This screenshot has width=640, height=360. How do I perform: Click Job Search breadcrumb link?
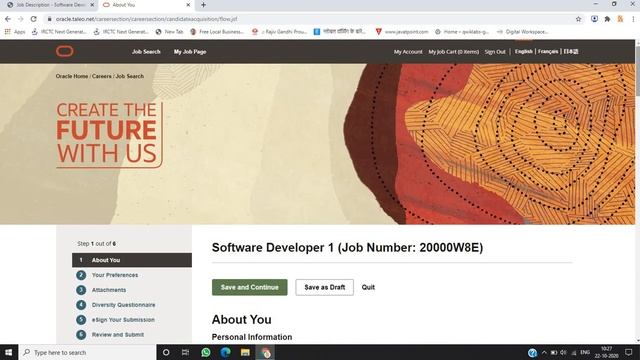[130, 76]
